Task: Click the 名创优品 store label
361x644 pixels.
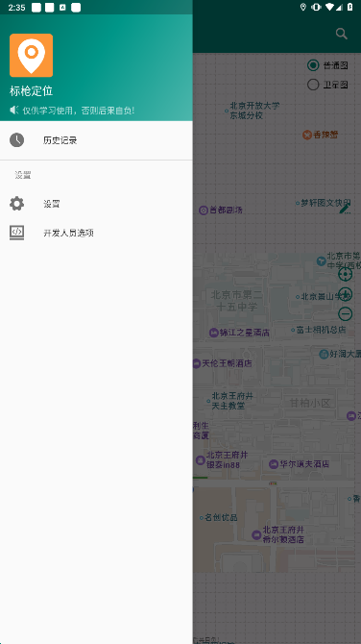Action: tap(219, 517)
